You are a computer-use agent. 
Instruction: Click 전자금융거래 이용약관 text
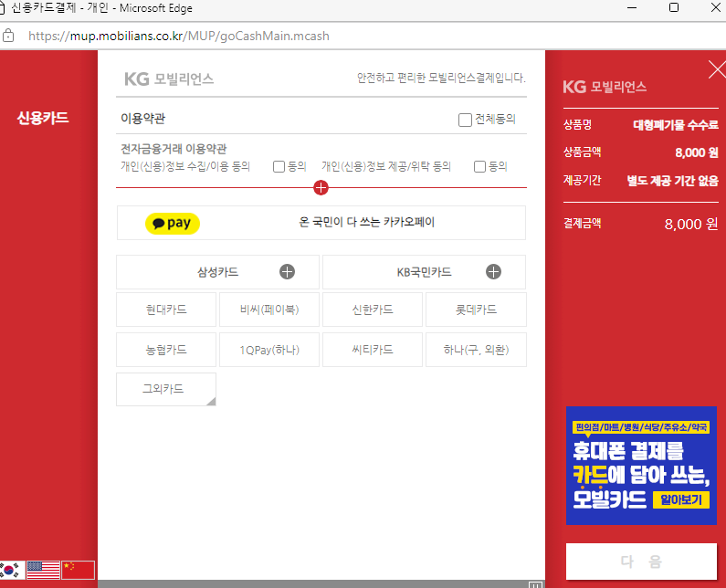(174, 149)
